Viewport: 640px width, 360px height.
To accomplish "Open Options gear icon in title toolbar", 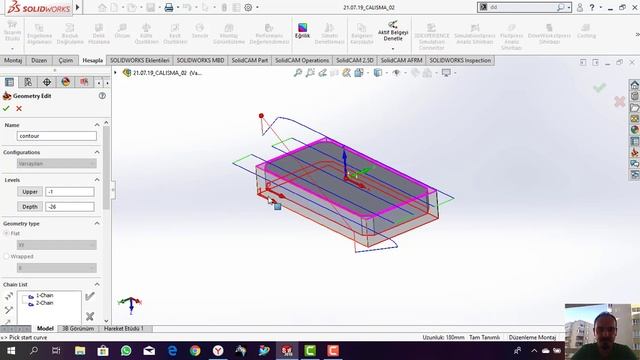I will tap(248, 7).
